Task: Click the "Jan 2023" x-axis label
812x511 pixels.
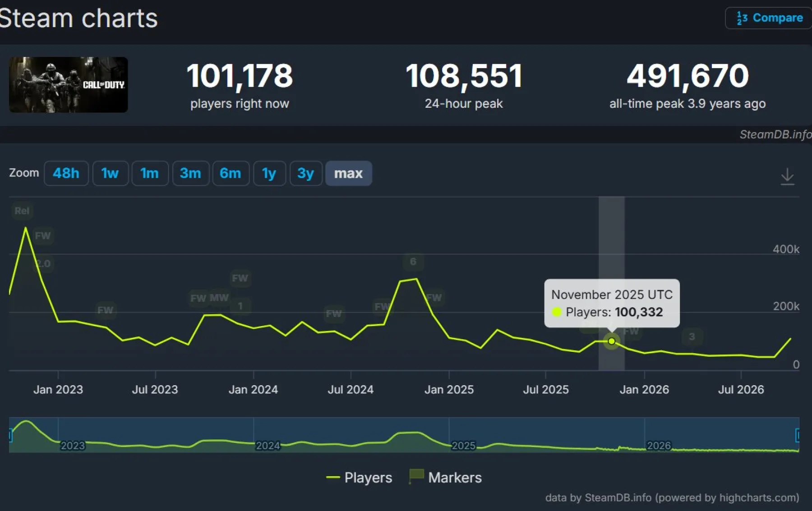Action: (x=58, y=390)
